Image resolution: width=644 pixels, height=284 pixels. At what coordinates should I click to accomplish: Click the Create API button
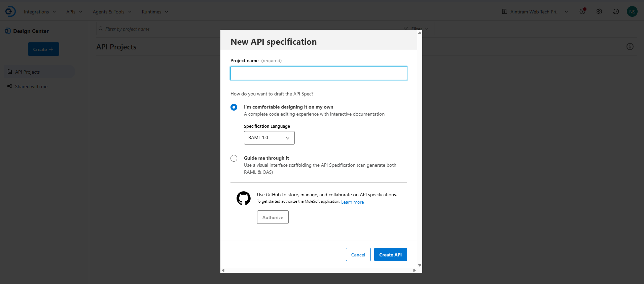coord(390,255)
